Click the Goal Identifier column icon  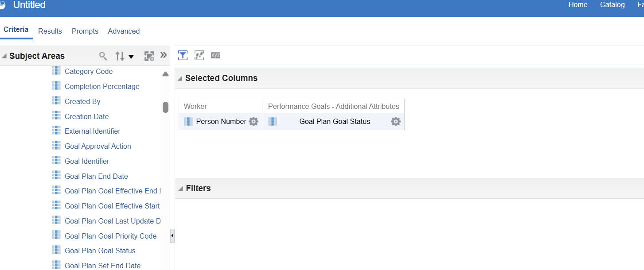click(x=56, y=161)
